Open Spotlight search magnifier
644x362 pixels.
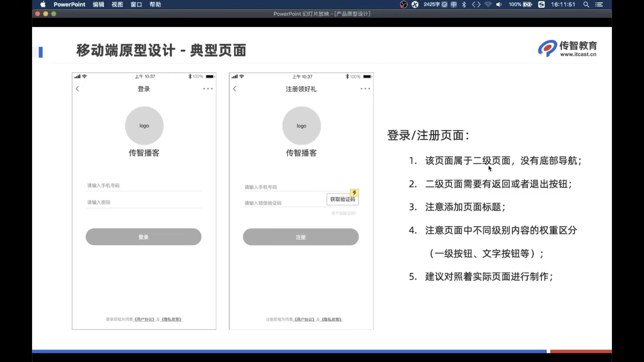[x=586, y=4]
